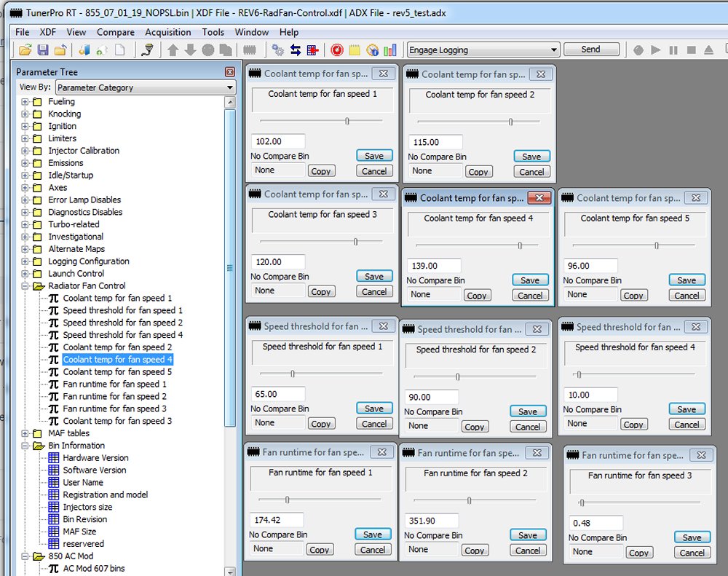This screenshot has height=576, width=728.
Task: Expand the Knocking category
Action: (25, 114)
